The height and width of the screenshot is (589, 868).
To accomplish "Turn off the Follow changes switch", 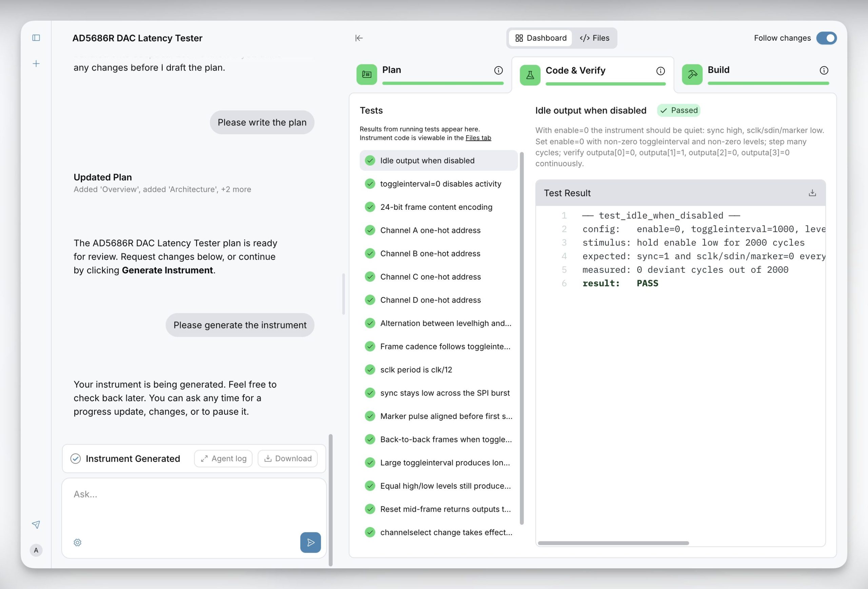I will coord(826,38).
